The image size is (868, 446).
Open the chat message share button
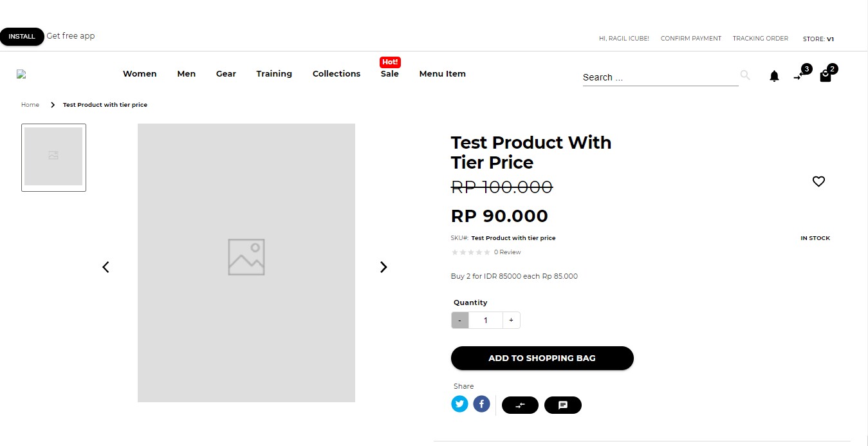[x=563, y=405]
